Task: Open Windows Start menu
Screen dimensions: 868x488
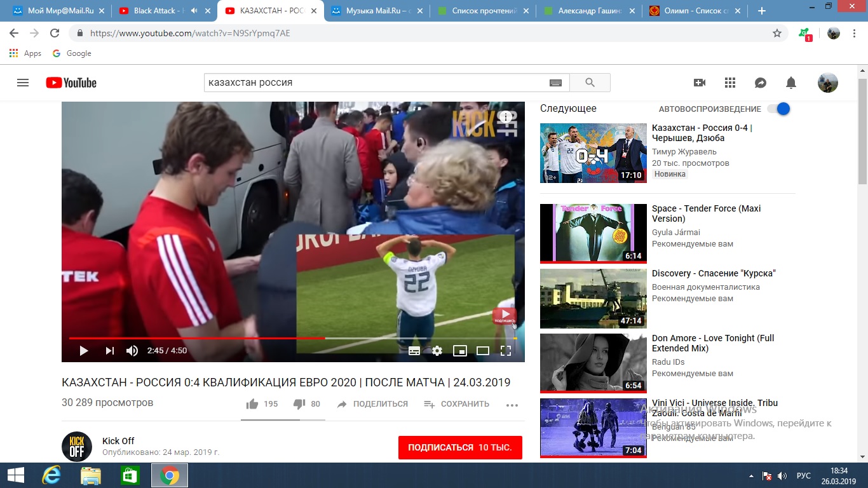Action: (15, 475)
